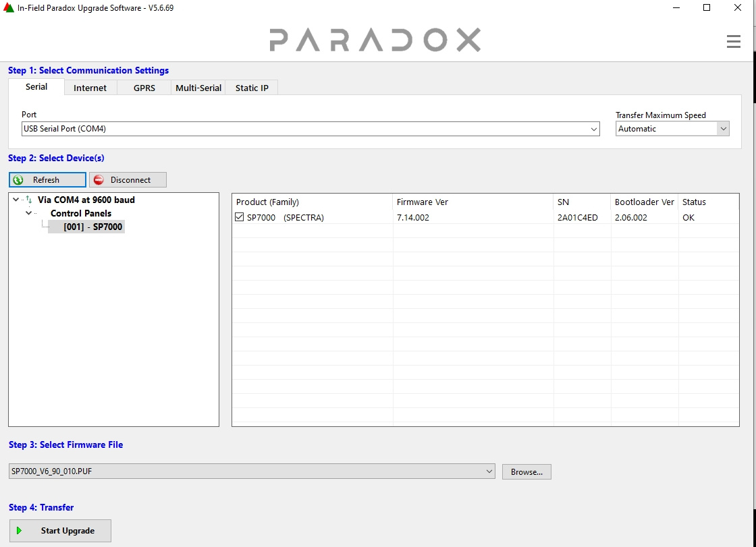Uncheck the SP7000 device checkbox
The image size is (756, 547).
click(240, 217)
